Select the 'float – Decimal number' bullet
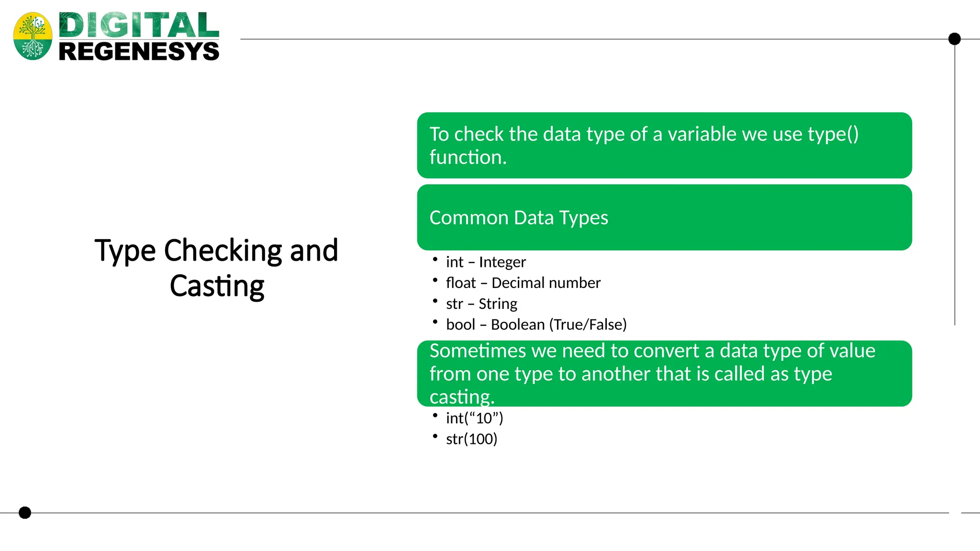Viewport: 980px width, 551px height. (x=523, y=283)
